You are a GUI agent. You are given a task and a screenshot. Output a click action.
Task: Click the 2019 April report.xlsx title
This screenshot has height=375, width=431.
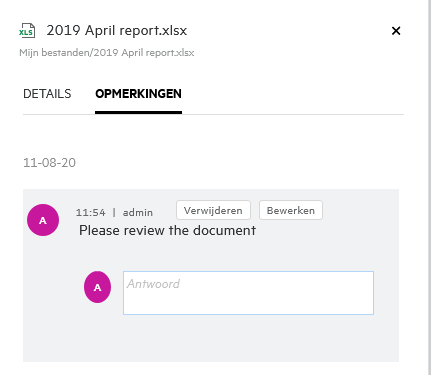pos(117,30)
